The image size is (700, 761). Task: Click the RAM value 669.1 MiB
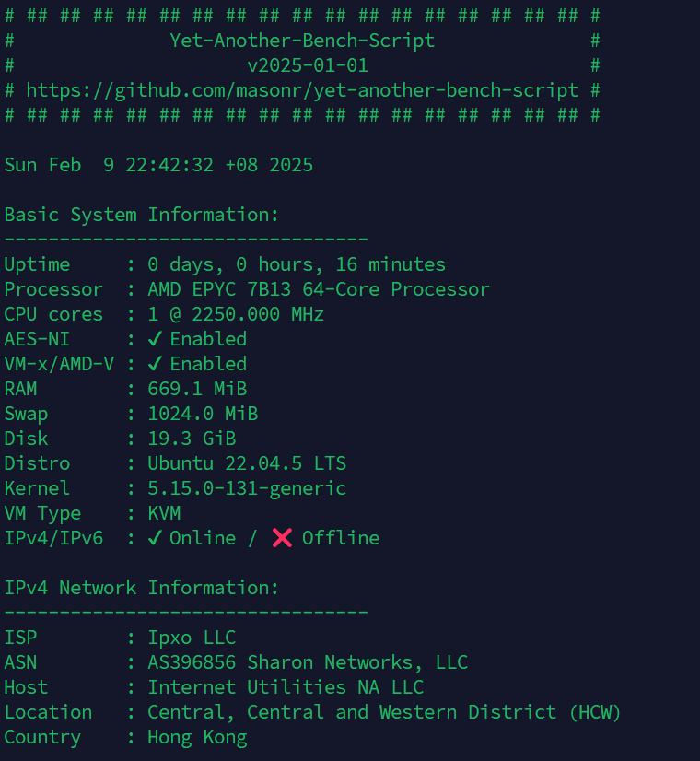pos(197,389)
